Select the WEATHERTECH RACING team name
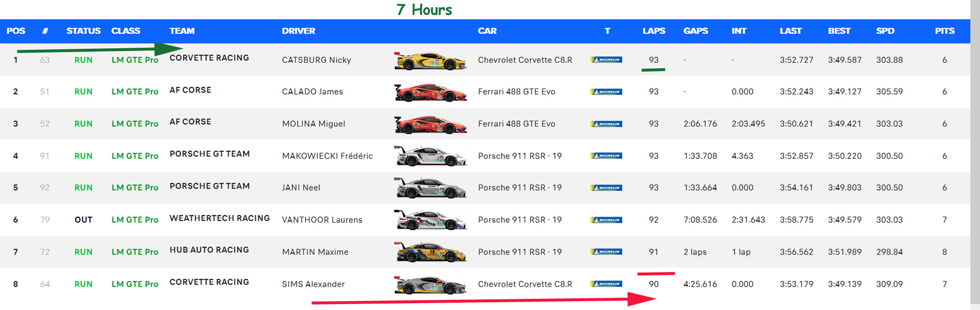This screenshot has height=310, width=980. coord(219,218)
